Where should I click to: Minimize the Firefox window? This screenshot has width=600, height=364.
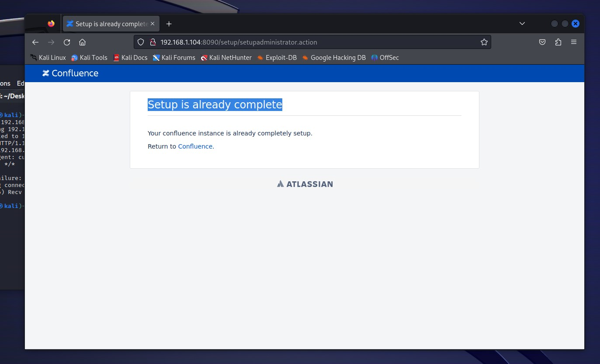point(555,24)
